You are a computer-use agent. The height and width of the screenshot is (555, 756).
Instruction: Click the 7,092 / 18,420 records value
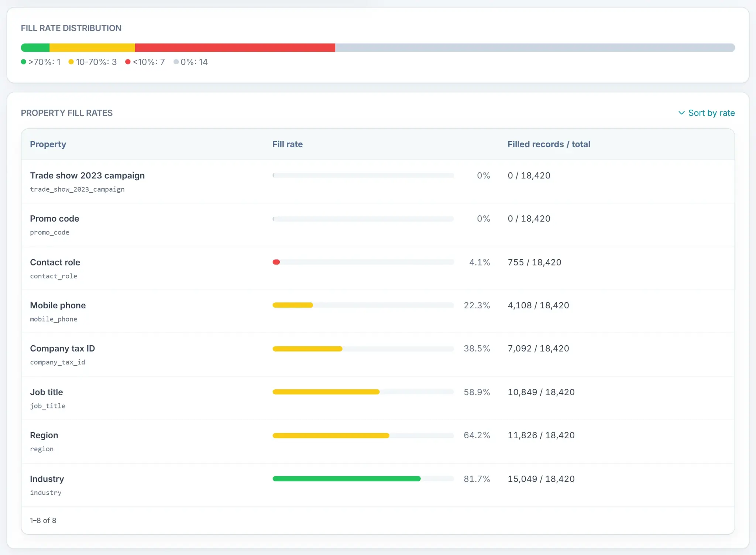(538, 349)
